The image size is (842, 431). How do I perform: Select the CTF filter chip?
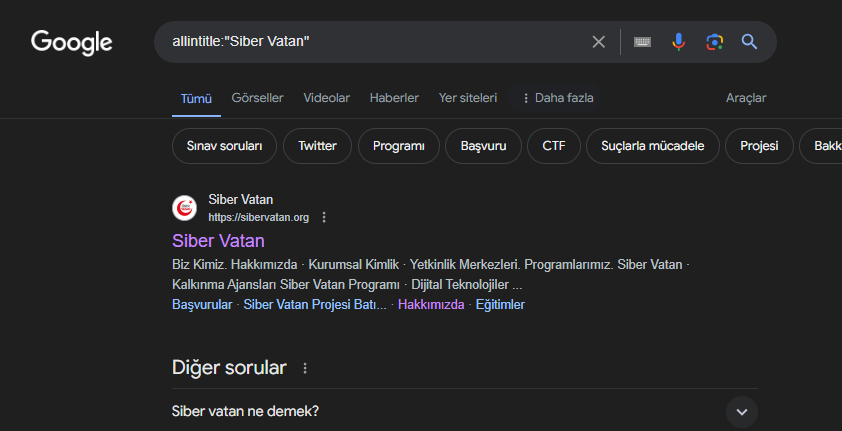[x=554, y=146]
